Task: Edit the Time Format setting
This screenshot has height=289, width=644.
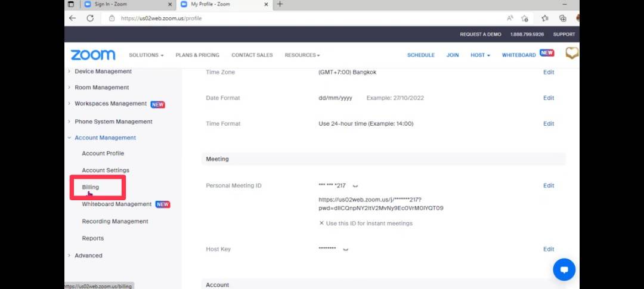Action: (549, 123)
